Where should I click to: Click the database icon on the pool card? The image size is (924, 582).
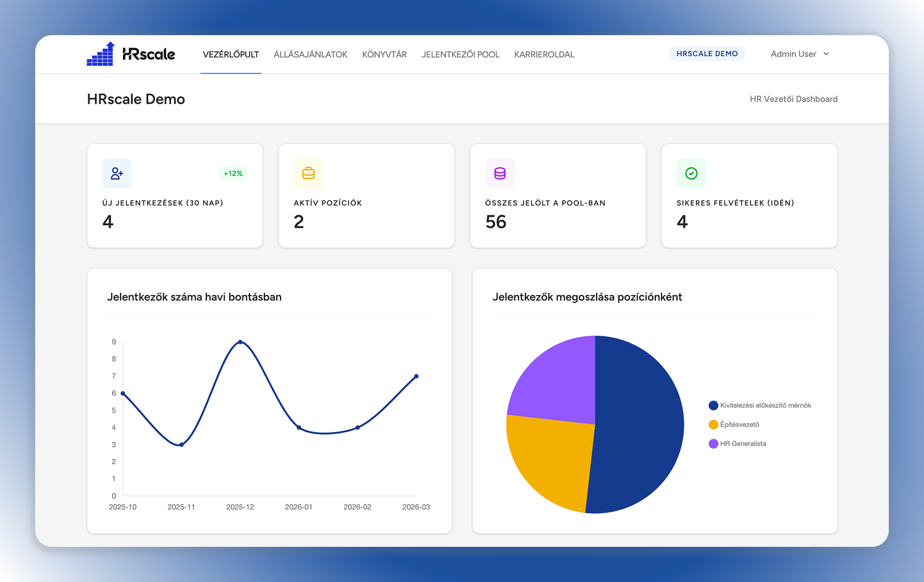pyautogui.click(x=500, y=173)
